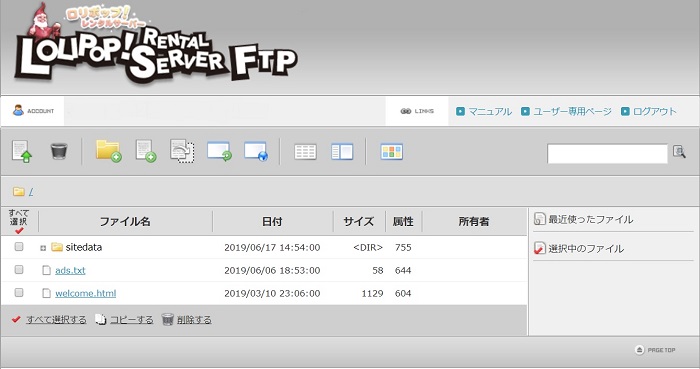Switch to list view layout icon

click(x=305, y=152)
